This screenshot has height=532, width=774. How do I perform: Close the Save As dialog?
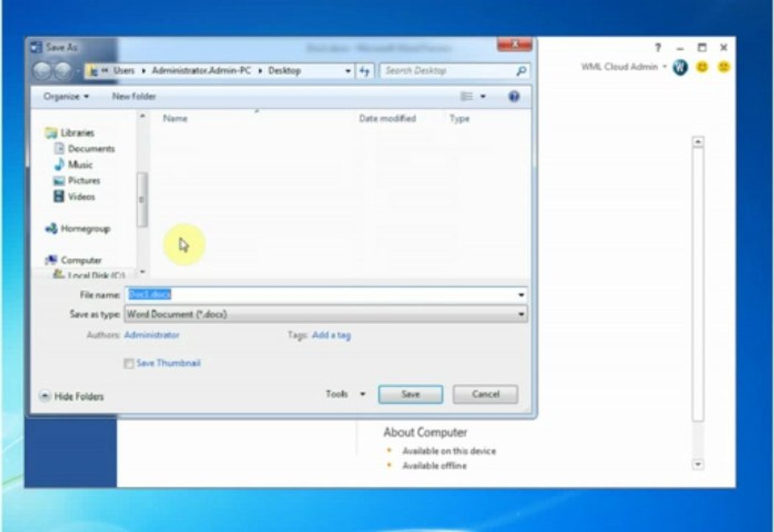pos(515,44)
